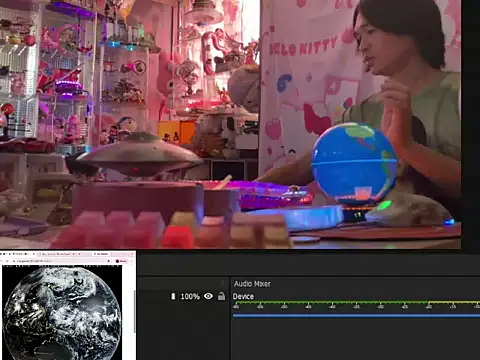This screenshot has width=480, height=360.
Task: Adjust the blue Device volume slider
Action: click(356, 315)
